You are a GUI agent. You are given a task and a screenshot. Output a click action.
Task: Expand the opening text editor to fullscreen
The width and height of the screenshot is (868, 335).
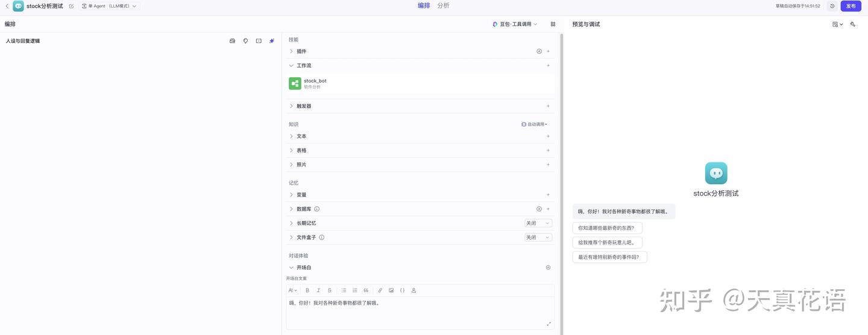(549, 324)
